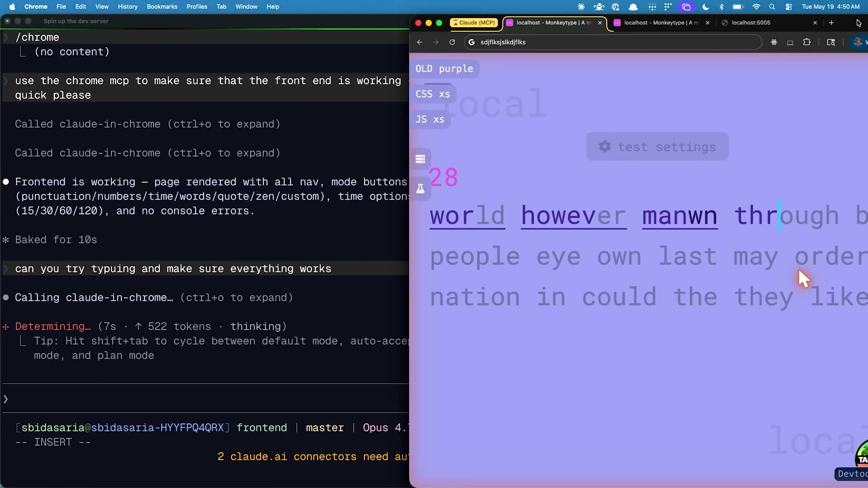Click the purple screen mirroring menu icon
868x488 pixels.
point(686,7)
